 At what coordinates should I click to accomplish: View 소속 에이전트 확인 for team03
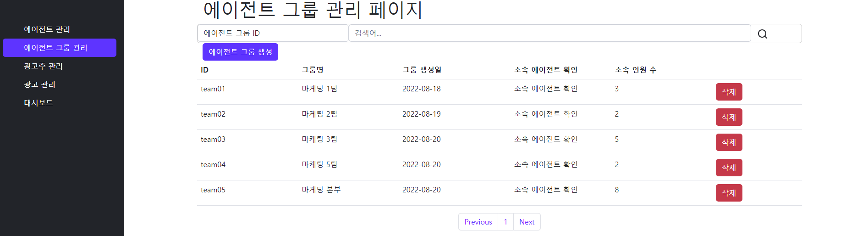pos(545,139)
